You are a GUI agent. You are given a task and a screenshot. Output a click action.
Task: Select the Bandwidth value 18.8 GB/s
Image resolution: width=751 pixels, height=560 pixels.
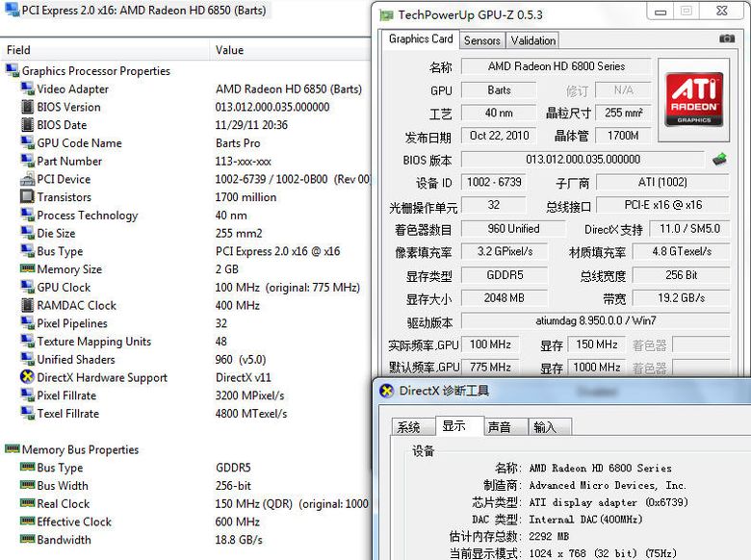pyautogui.click(x=239, y=540)
